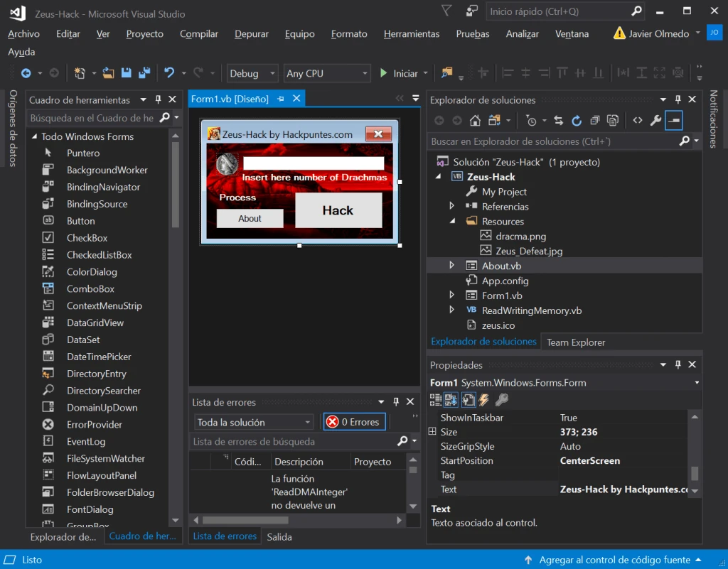Viewport: 728px width, 569px height.
Task: Toggle the 0 Errores filter button
Action: [354, 422]
